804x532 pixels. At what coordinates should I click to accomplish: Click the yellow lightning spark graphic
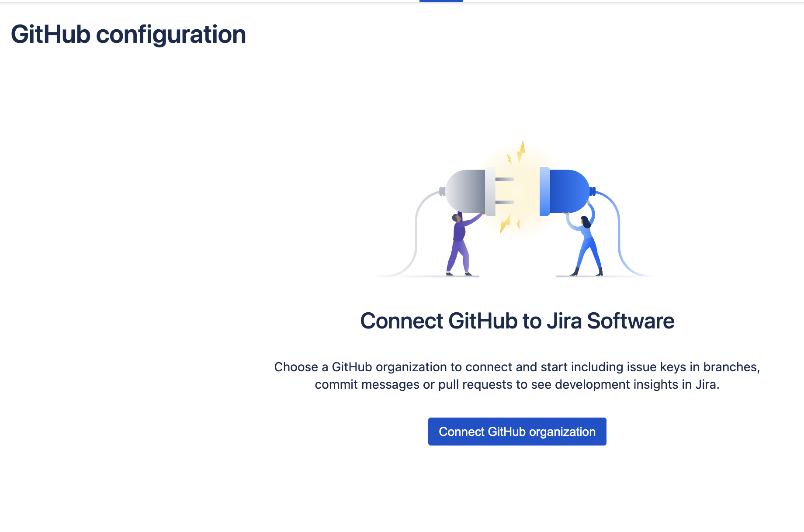point(521,153)
